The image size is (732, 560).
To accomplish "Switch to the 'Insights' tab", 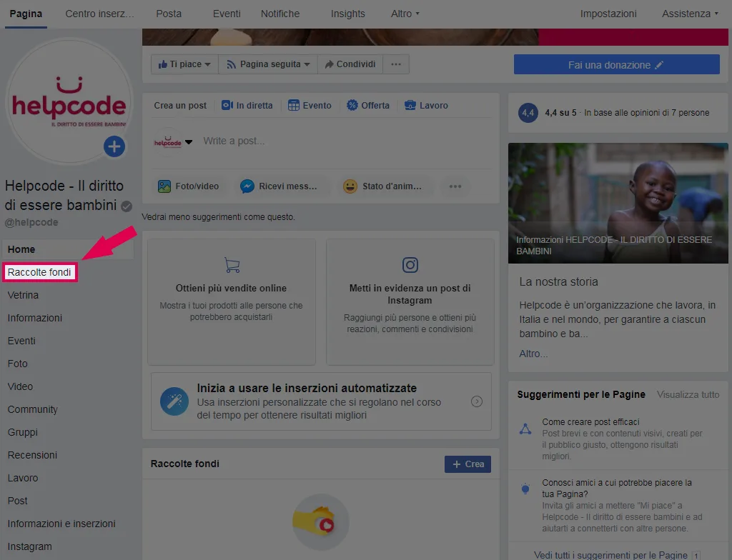I will point(347,14).
